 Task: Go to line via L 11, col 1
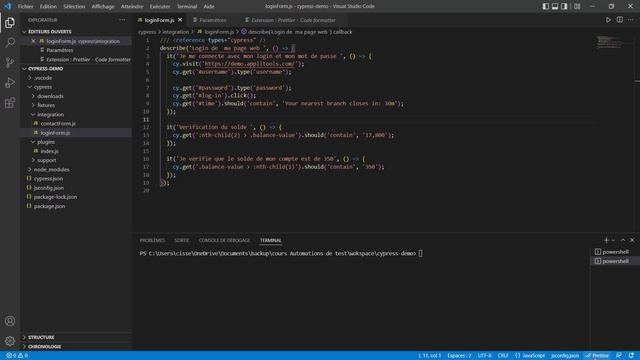(429, 356)
